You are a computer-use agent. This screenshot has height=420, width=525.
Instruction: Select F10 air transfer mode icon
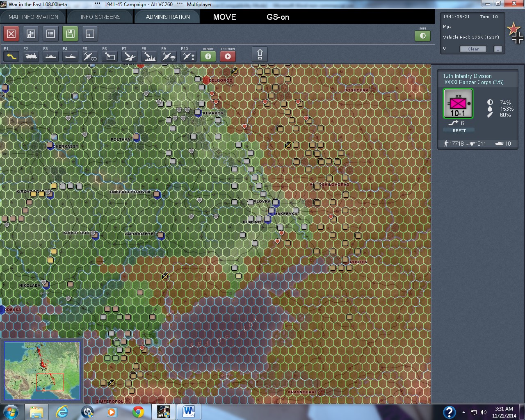click(x=189, y=56)
